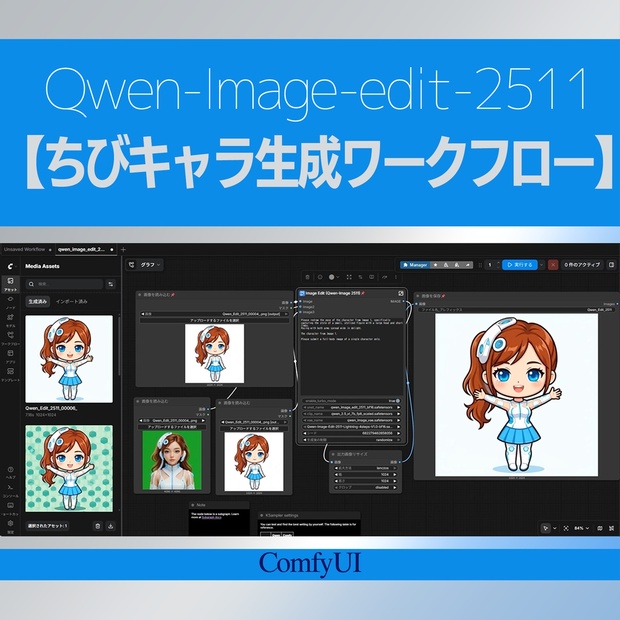Click frame-nodes icon in selection toolbar
620x620 pixels.
click(x=349, y=277)
